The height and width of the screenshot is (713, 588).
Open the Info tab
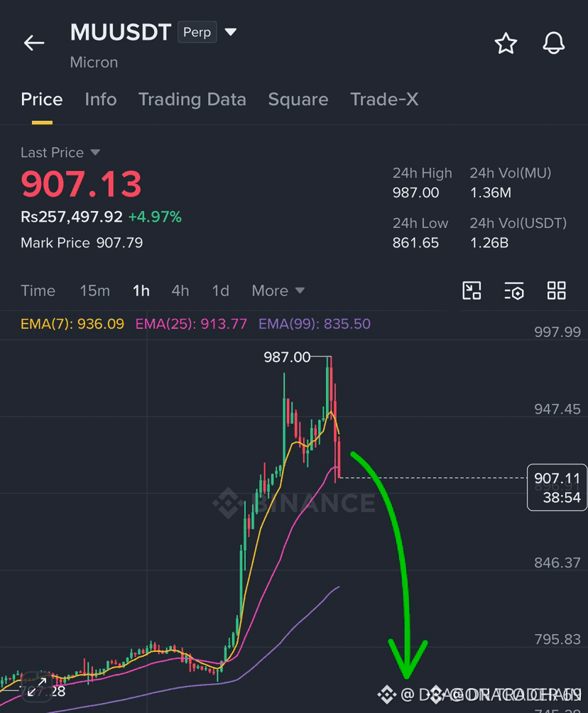[101, 99]
